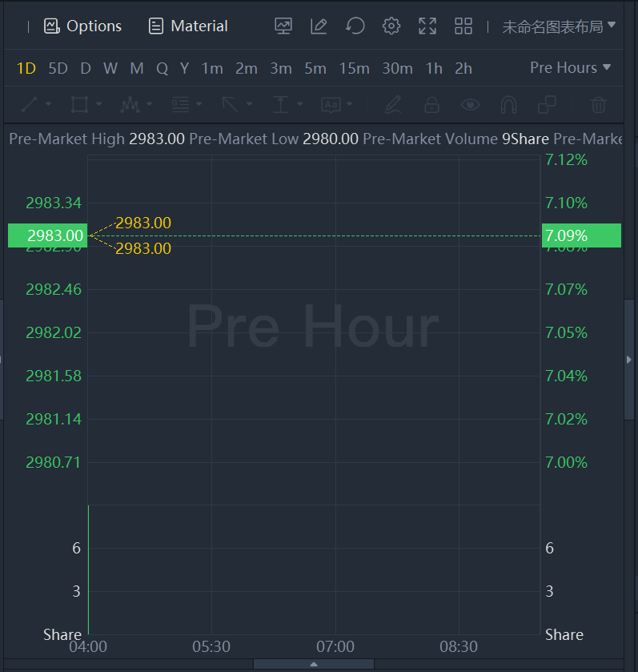Click the edit pencil icon in top bar

point(319,26)
